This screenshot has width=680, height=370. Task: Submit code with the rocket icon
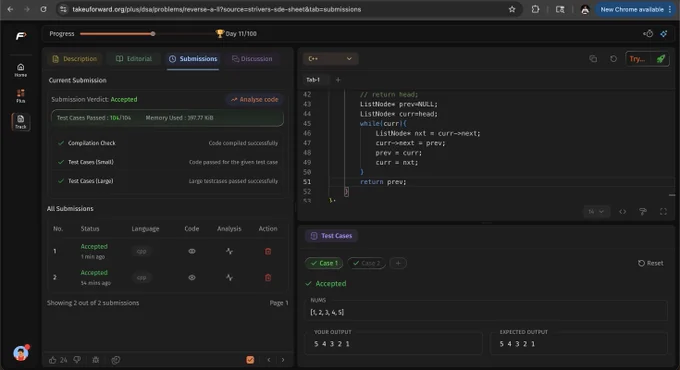[660, 59]
